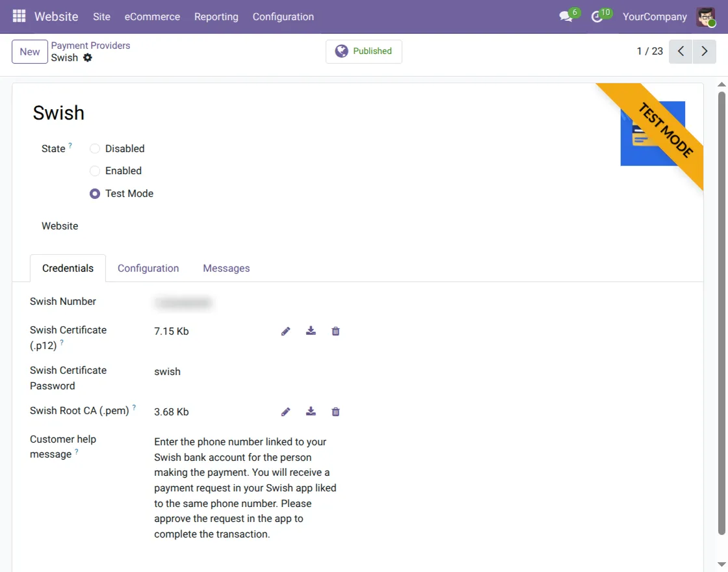Switch to the Credentials tab
Image resolution: width=728 pixels, height=572 pixels.
click(68, 268)
